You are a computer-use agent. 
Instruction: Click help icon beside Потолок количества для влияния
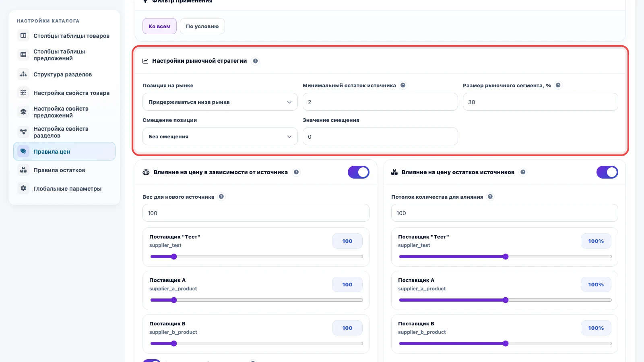(490, 197)
